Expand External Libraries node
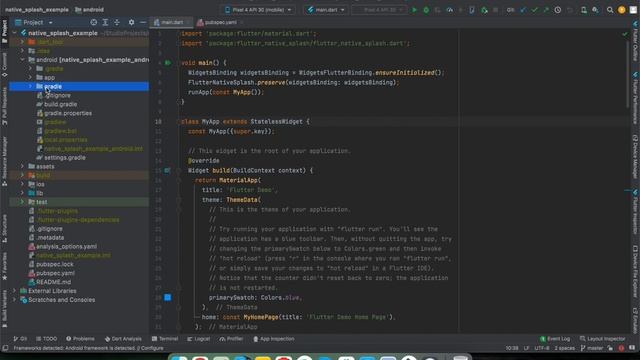 (15, 291)
